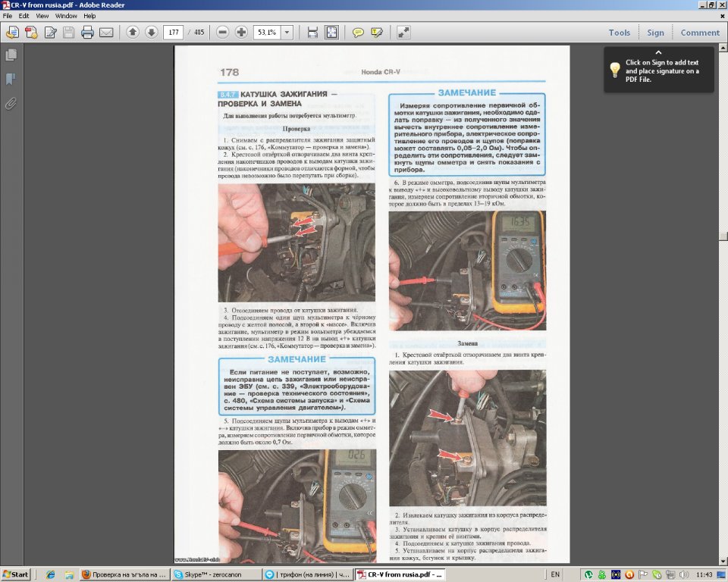The width and height of the screenshot is (728, 582).
Task: Click the total page count 485
Action: (x=199, y=33)
